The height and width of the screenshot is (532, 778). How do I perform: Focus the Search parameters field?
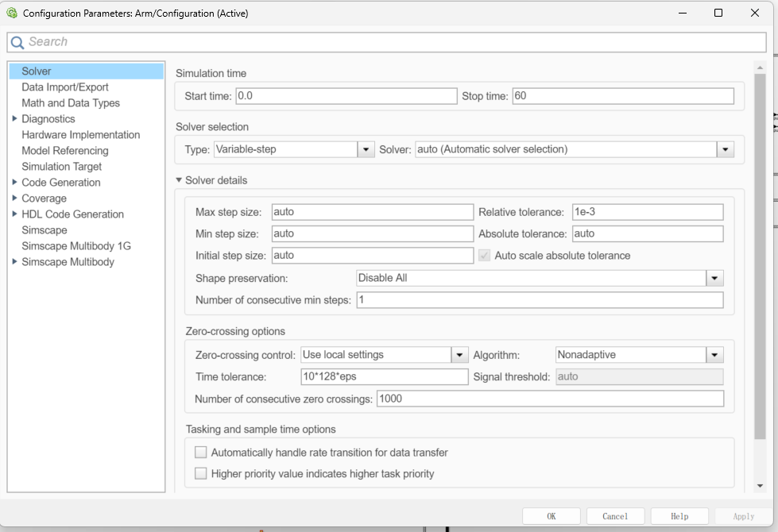[x=386, y=42]
